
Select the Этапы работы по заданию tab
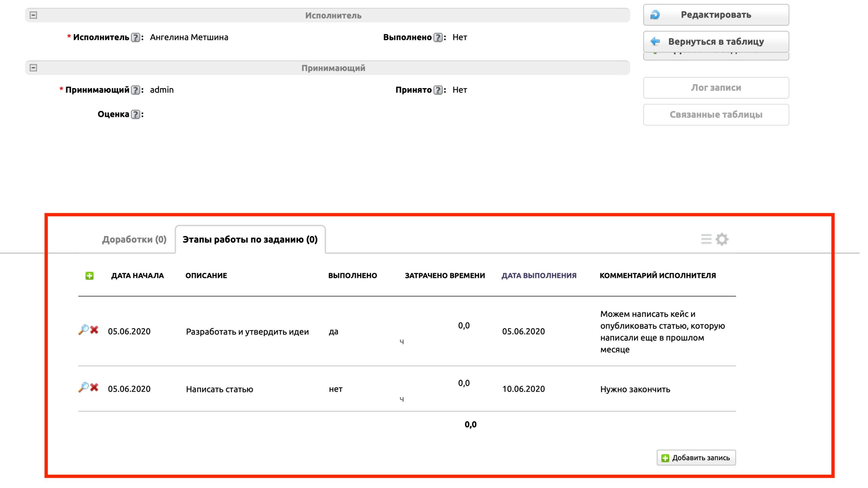tap(250, 240)
